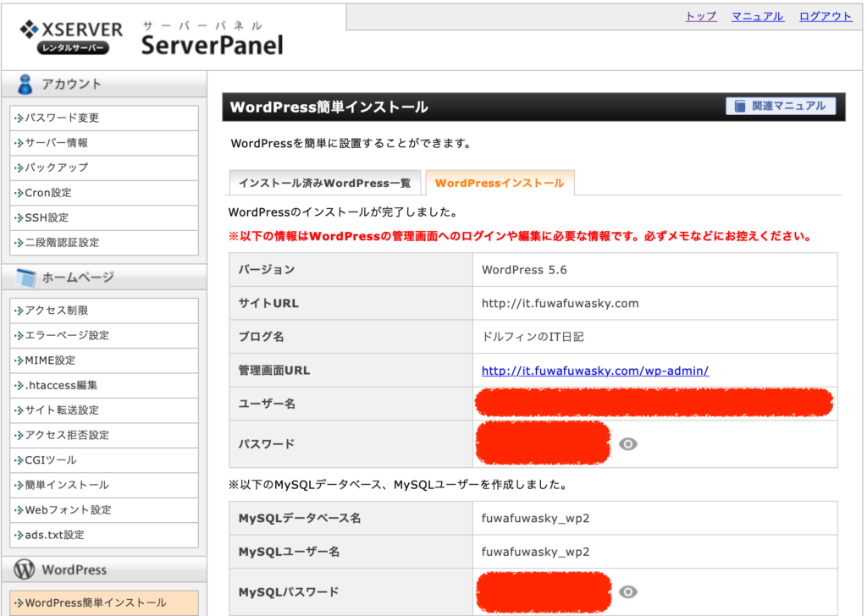The width and height of the screenshot is (867, 616).
Task: Click the book icon on 関連マニュアル button
Action: (x=740, y=106)
